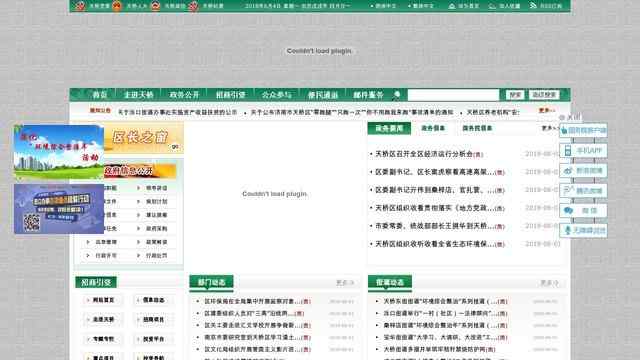Open 规划计划 in government info list
Image resolution: width=640 pixels, height=360 pixels.
[156, 201]
